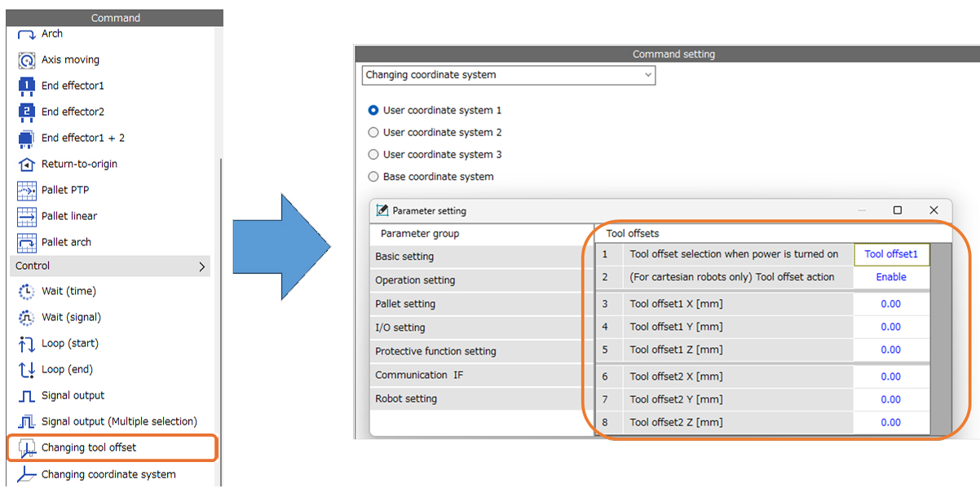This screenshot has width=980, height=493.
Task: Edit Tool offset2 Y value field
Action: pyautogui.click(x=891, y=399)
